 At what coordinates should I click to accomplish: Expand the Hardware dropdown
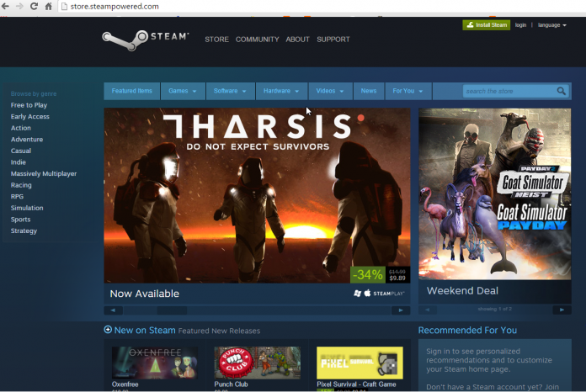(281, 91)
